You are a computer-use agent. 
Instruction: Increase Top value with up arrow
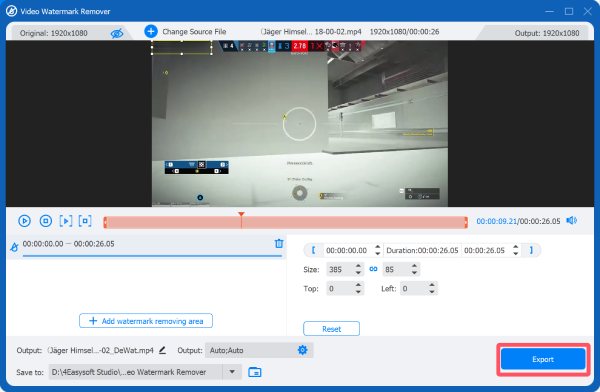tap(358, 285)
